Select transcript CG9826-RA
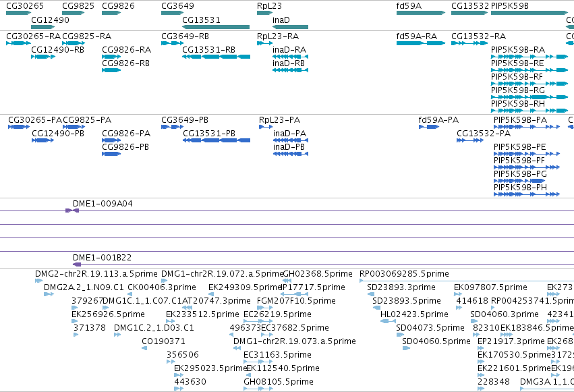The image size is (574, 392). coord(111,57)
